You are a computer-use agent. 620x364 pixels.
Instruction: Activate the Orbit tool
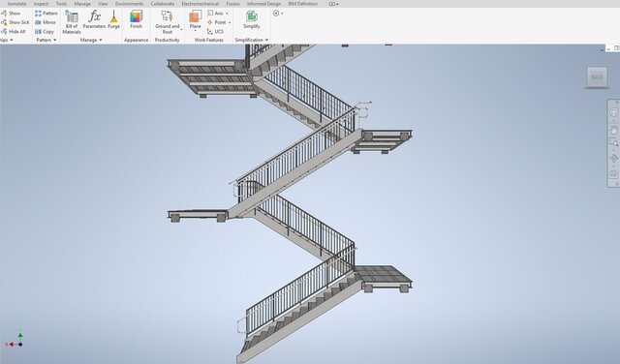click(613, 159)
